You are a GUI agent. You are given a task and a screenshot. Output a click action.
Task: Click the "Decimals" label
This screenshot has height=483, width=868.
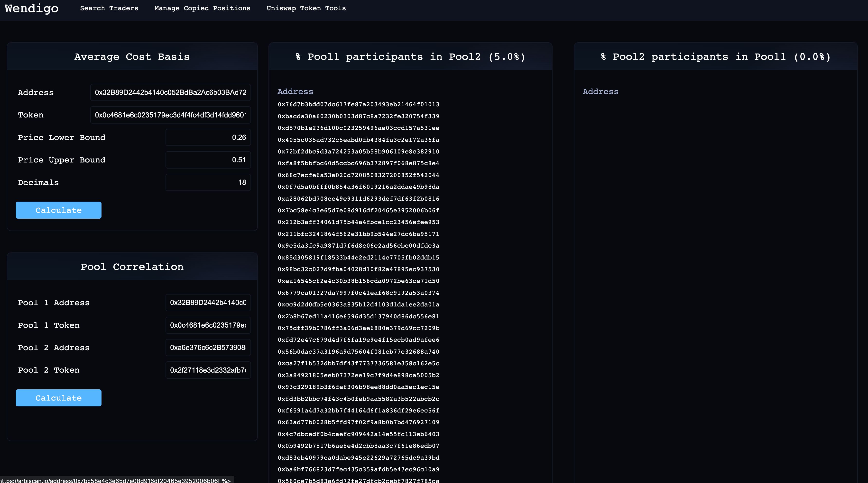[38, 182]
